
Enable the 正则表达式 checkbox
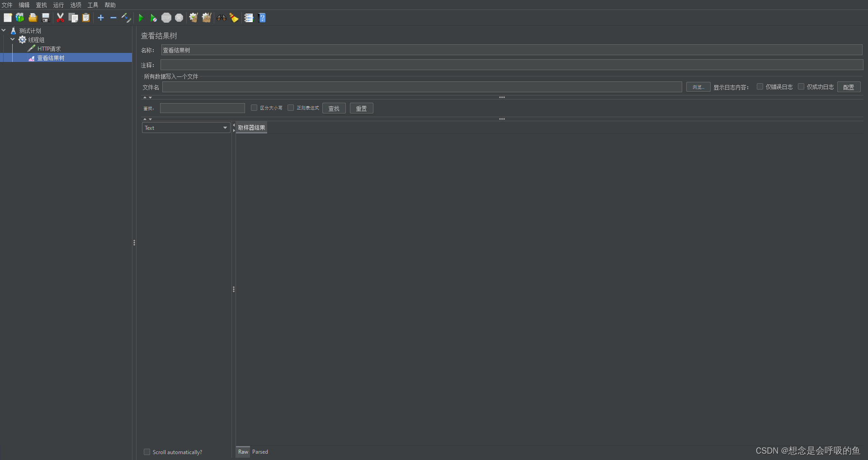click(291, 108)
